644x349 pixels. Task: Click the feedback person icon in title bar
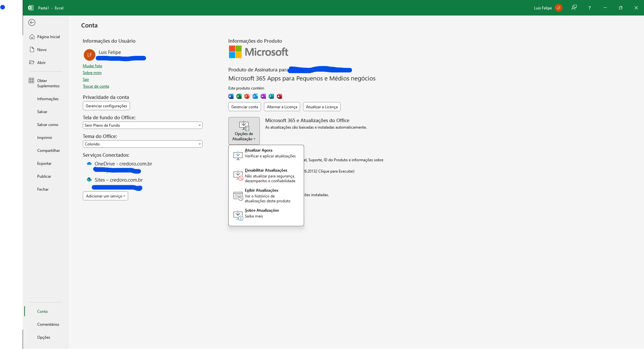(x=574, y=8)
